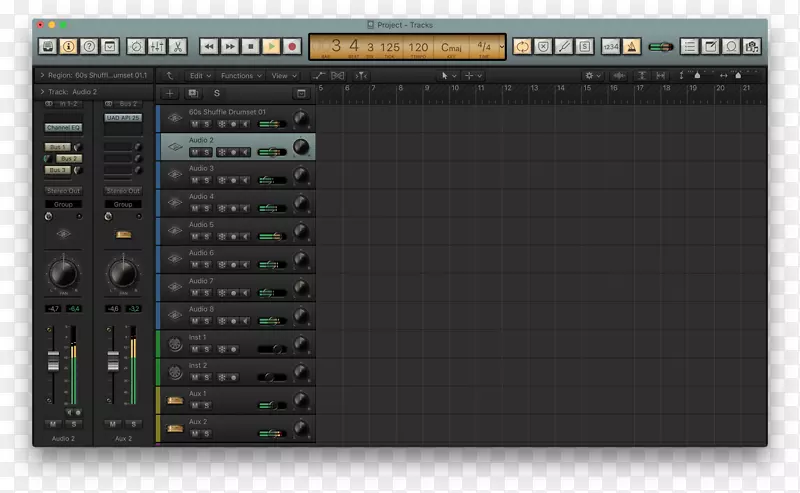Open the Edit menu in tracks area
This screenshot has height=493, width=800.
tap(199, 75)
